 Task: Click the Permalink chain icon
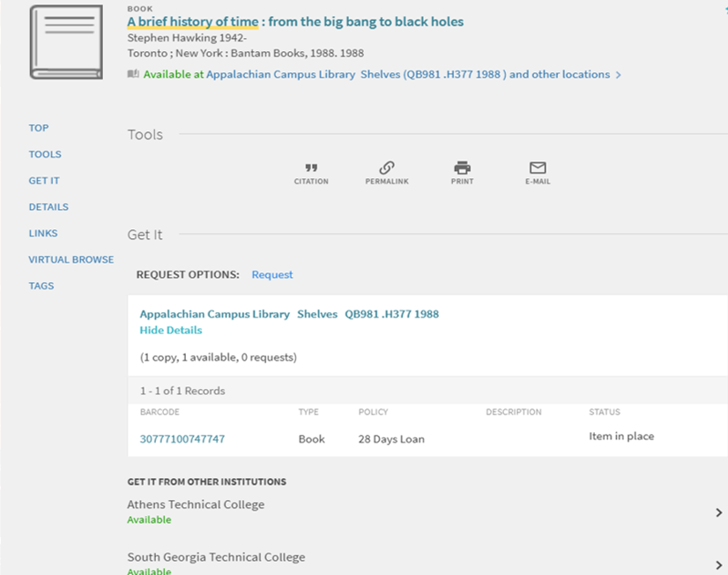click(x=387, y=168)
